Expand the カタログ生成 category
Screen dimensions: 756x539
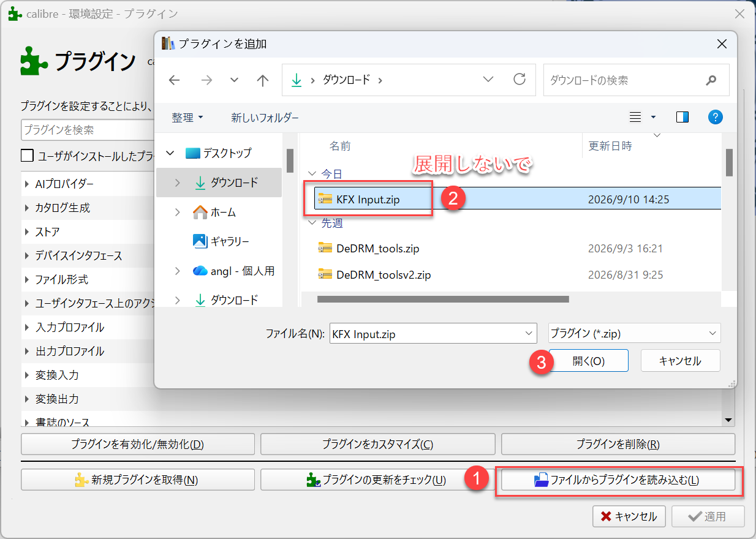pos(28,208)
